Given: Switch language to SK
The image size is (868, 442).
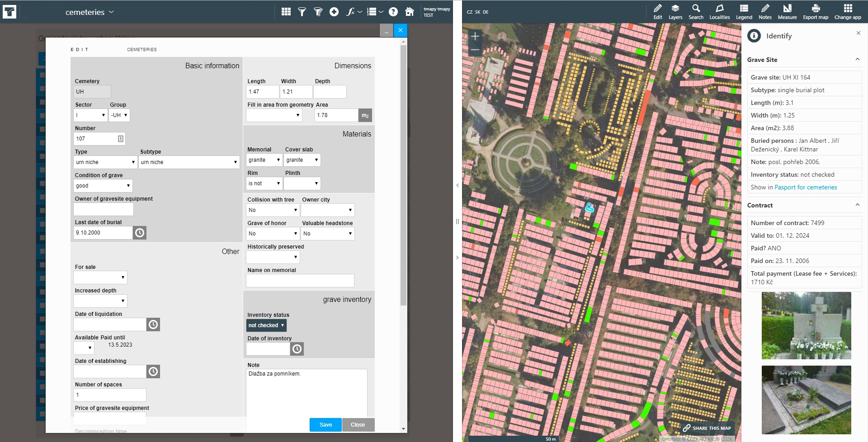Looking at the screenshot, I should [x=478, y=12].
